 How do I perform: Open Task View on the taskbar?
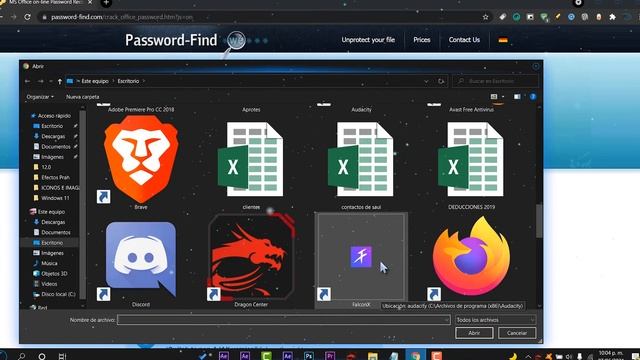click(62, 356)
